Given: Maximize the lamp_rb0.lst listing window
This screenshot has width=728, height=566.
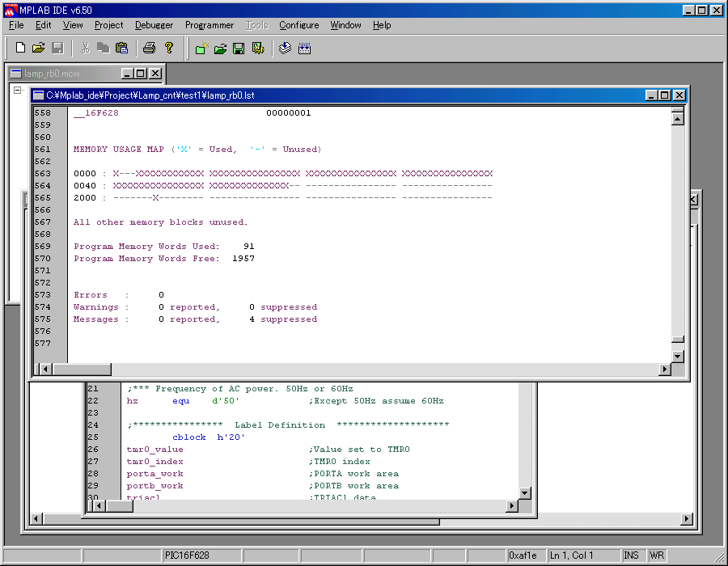Looking at the screenshot, I should coord(665,95).
